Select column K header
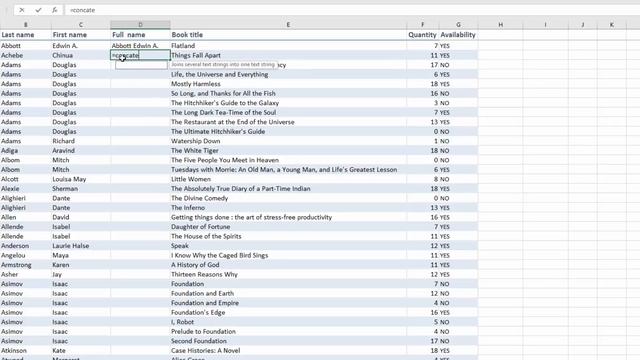Image resolution: width=640 pixels, height=360 pixels. tap(611, 24)
